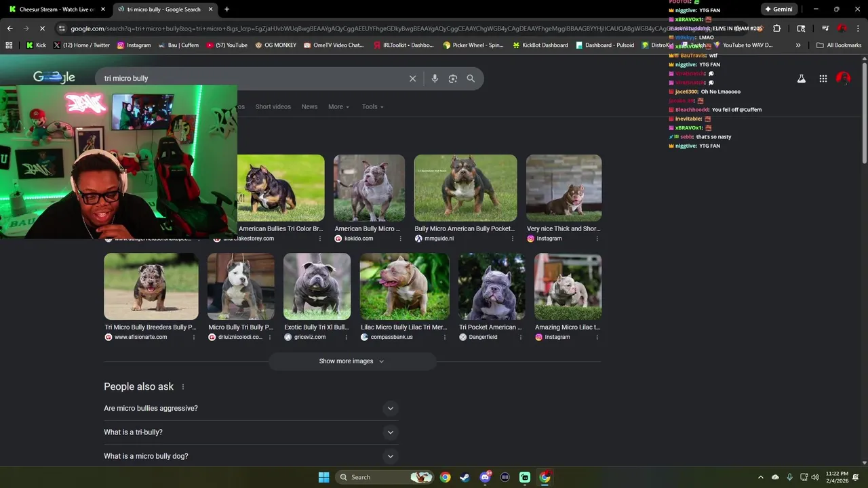868x488 pixels.
Task: Open the KickBot Dashboard bookmark
Action: coord(540,45)
